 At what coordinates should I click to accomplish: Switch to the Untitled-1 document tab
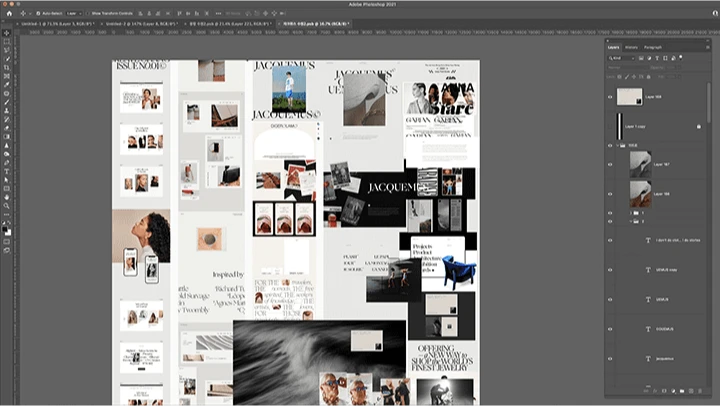[58, 23]
